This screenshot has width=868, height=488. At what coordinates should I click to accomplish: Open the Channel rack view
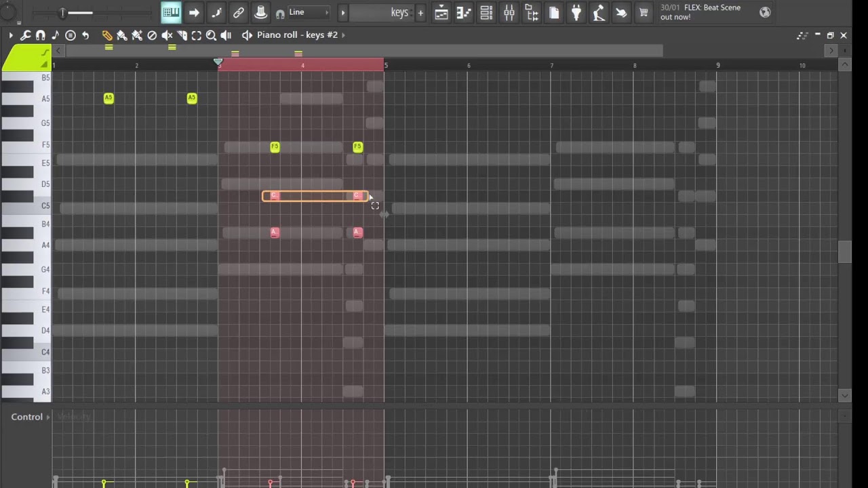pos(486,12)
